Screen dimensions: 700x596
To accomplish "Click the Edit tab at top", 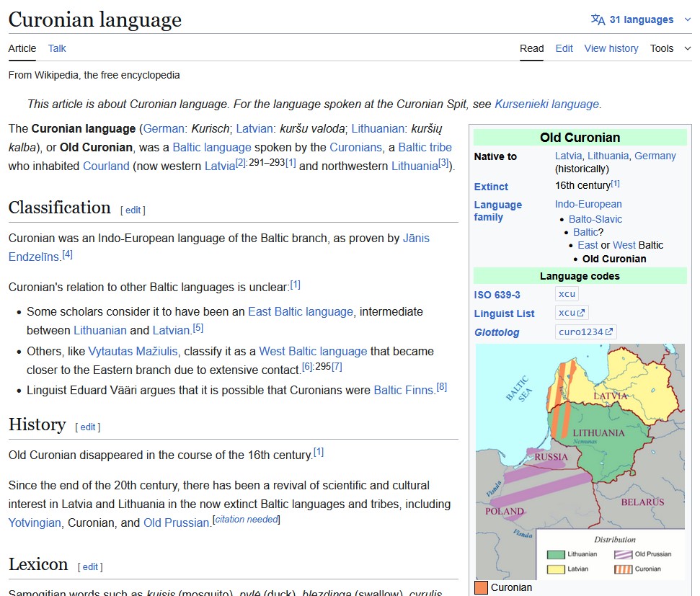I will point(564,48).
